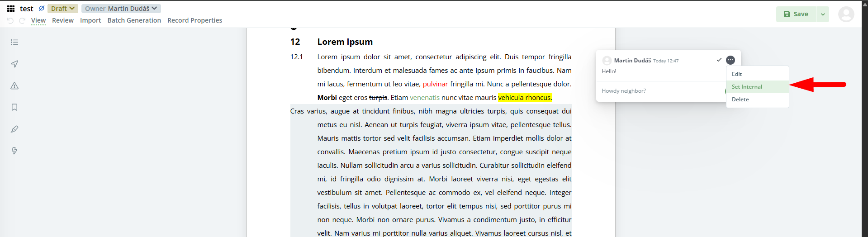
Task: Choose Delete in the comment menu
Action: [740, 100]
